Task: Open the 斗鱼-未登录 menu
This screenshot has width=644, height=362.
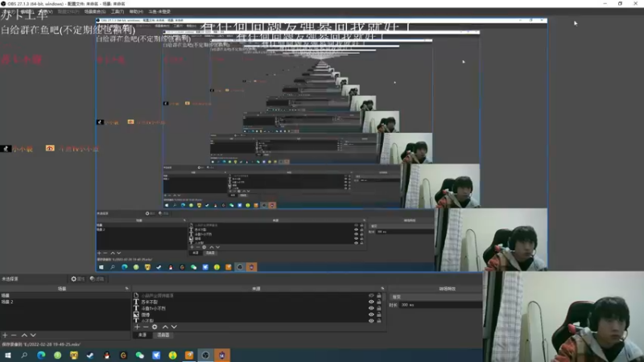Action: click(x=159, y=11)
